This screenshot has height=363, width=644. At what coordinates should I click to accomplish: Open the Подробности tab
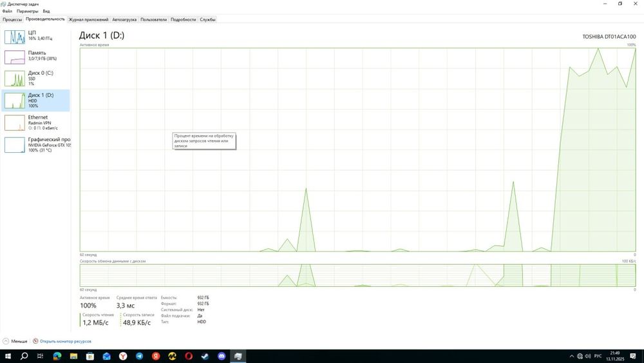183,19
